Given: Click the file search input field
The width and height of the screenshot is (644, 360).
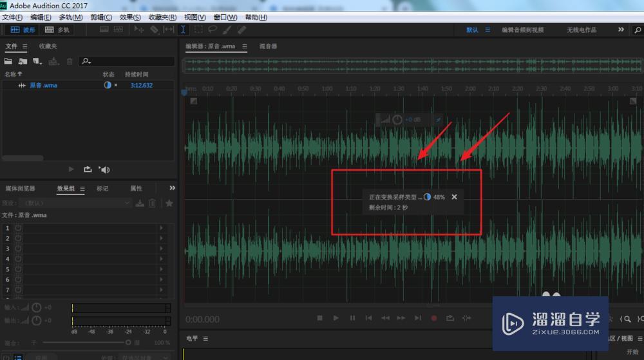Looking at the screenshot, I should pos(126,61).
